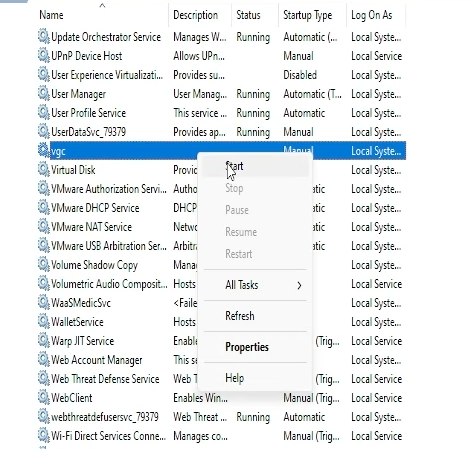Click gear icon of User Profile Service
This screenshot has height=449, width=471.
(43, 112)
